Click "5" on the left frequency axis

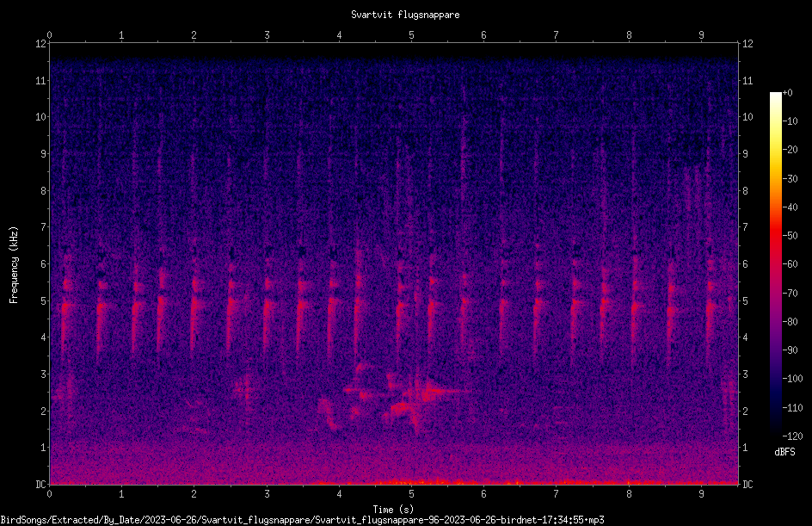tap(44, 300)
